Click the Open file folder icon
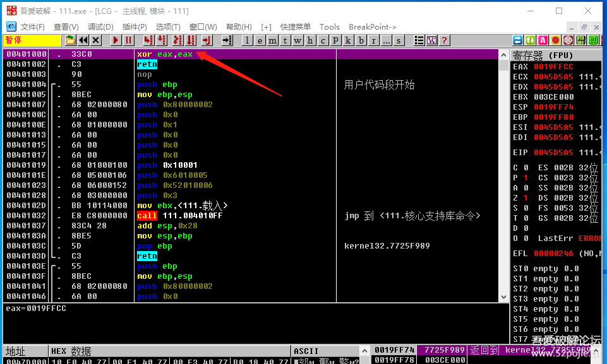Viewport: 607px width, 364px height. coord(70,40)
